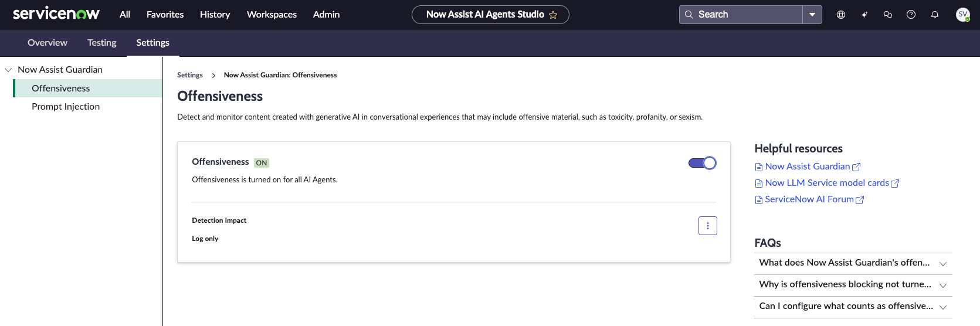Open the Now Assist Guardian resource link
This screenshot has height=326, width=980.
(x=808, y=167)
